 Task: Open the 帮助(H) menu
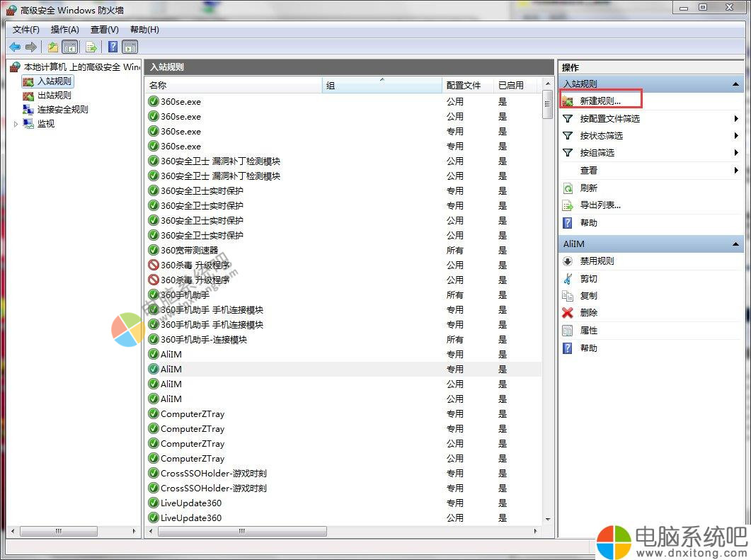(x=144, y=30)
